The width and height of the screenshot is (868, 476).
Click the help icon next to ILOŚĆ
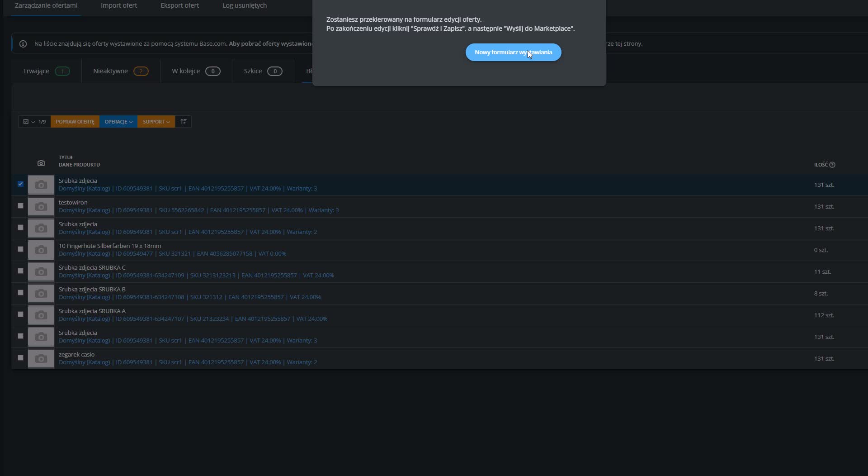[832, 165]
